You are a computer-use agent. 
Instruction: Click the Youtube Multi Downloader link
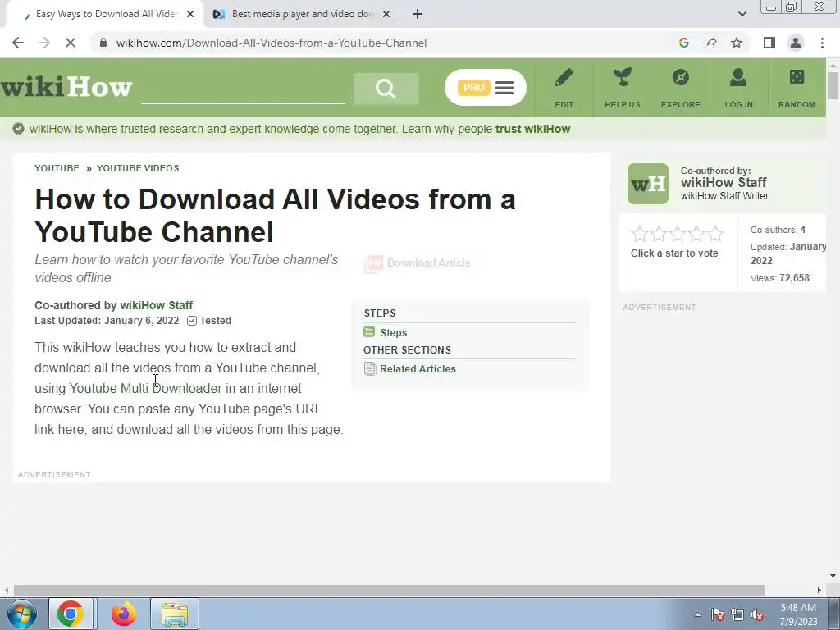[x=145, y=388]
